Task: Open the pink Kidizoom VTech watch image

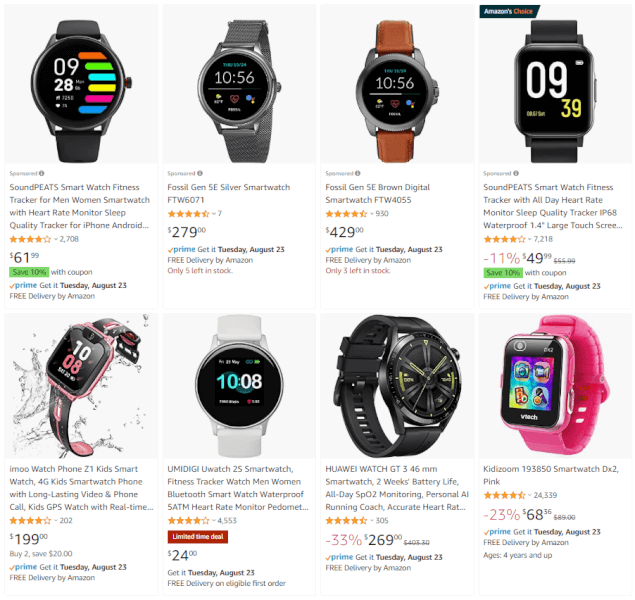Action: [x=555, y=386]
